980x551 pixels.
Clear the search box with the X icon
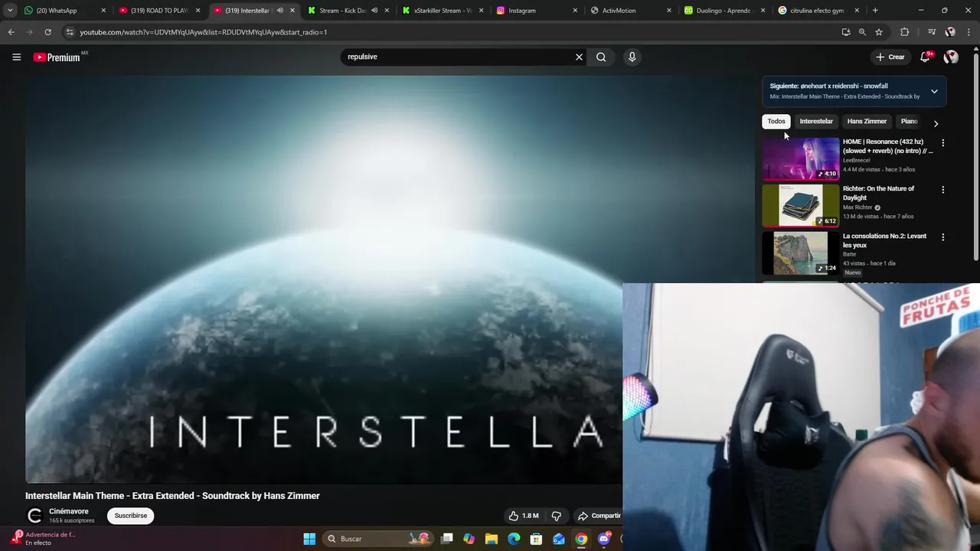tap(579, 57)
